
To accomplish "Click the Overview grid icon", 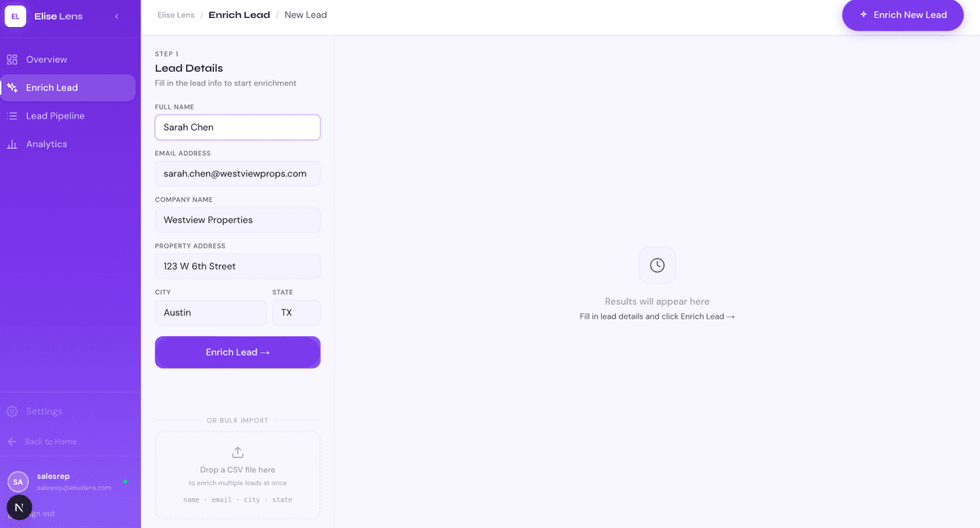I will tap(12, 60).
